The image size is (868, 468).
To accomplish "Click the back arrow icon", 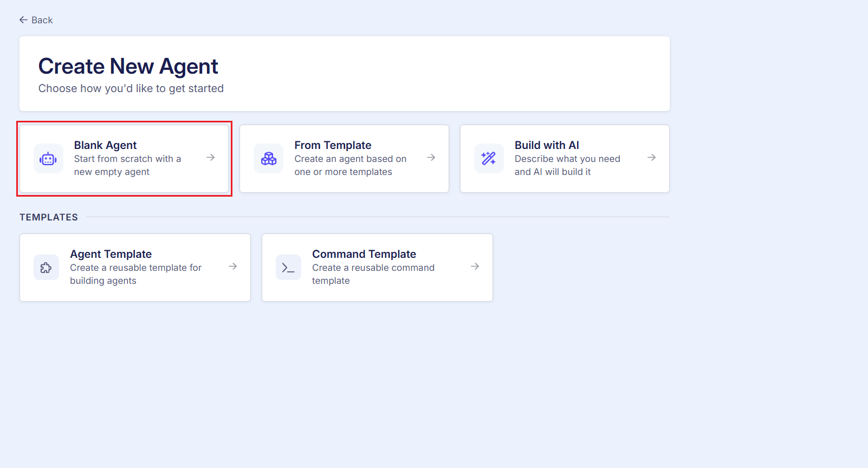I will [x=23, y=20].
